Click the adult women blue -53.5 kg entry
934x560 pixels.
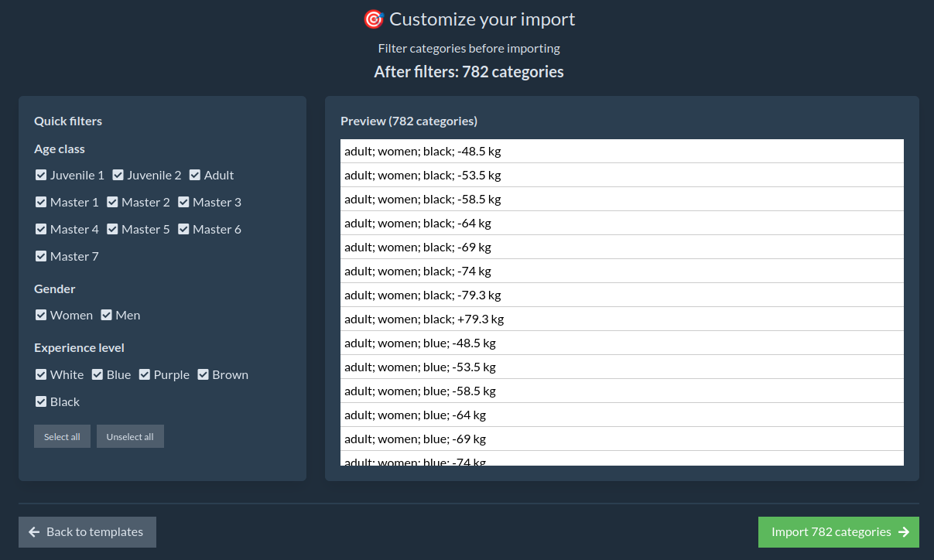tap(621, 367)
